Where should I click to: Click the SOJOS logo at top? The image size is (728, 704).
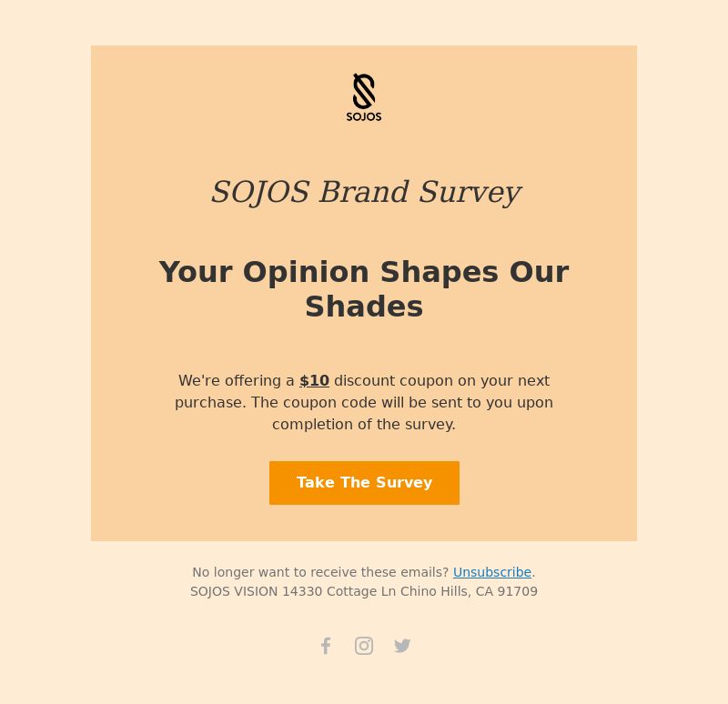click(x=364, y=97)
